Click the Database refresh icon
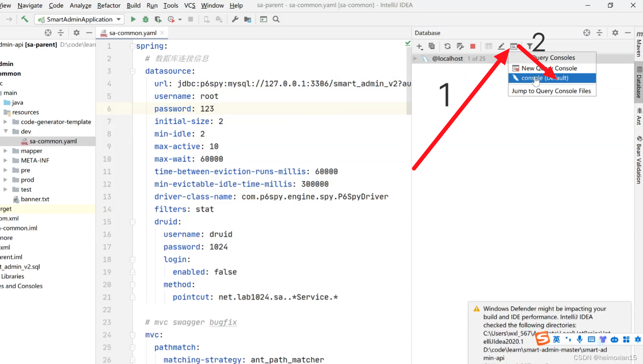This screenshot has height=364, width=643. tap(447, 46)
